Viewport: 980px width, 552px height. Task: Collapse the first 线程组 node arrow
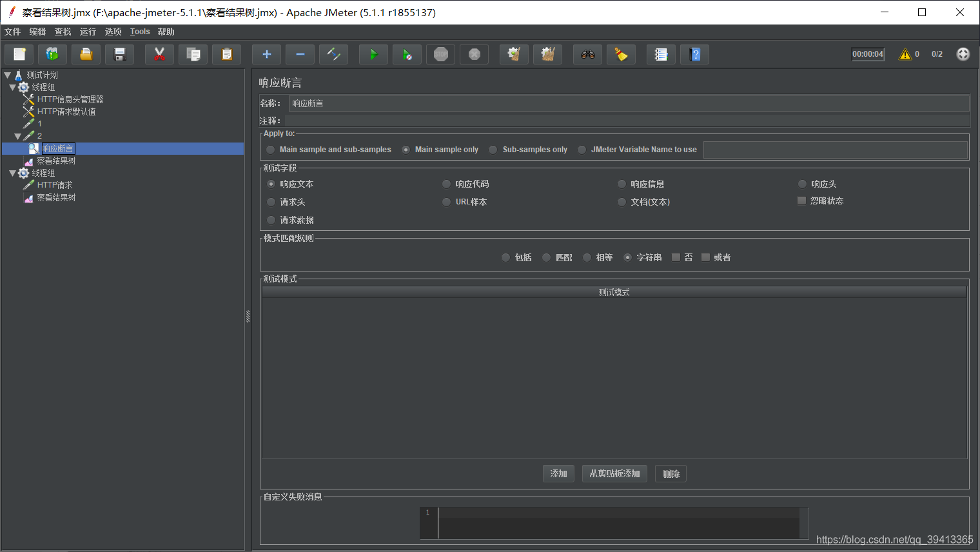(12, 87)
